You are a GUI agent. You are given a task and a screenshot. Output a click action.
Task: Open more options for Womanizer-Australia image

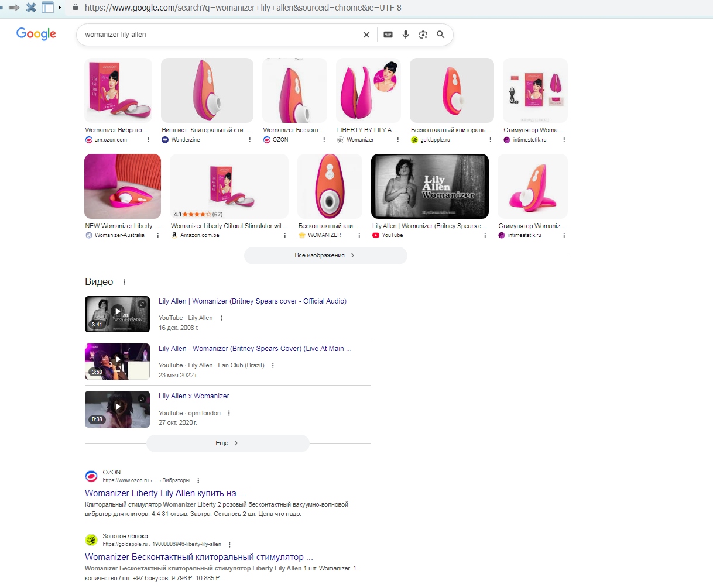pos(158,235)
